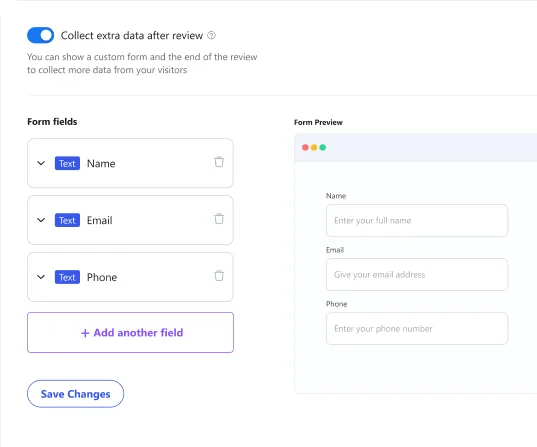537x447 pixels.
Task: Click the yellow dot in form preview
Action: click(314, 147)
